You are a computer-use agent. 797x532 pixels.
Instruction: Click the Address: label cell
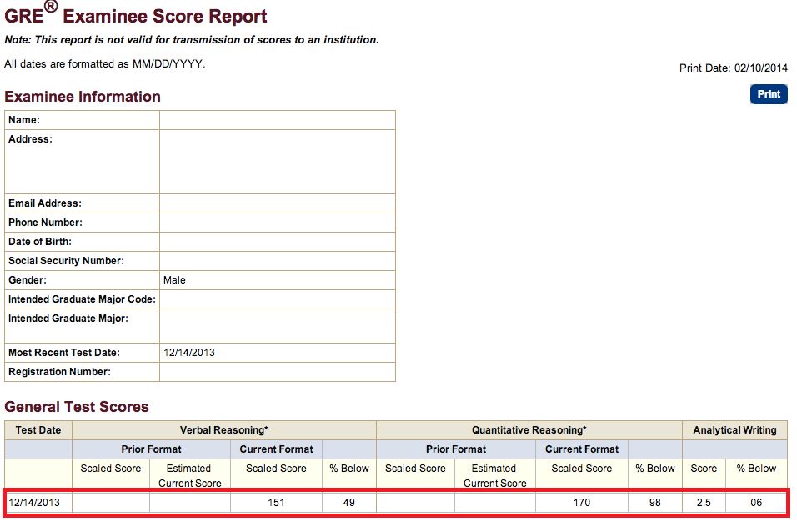(x=82, y=162)
